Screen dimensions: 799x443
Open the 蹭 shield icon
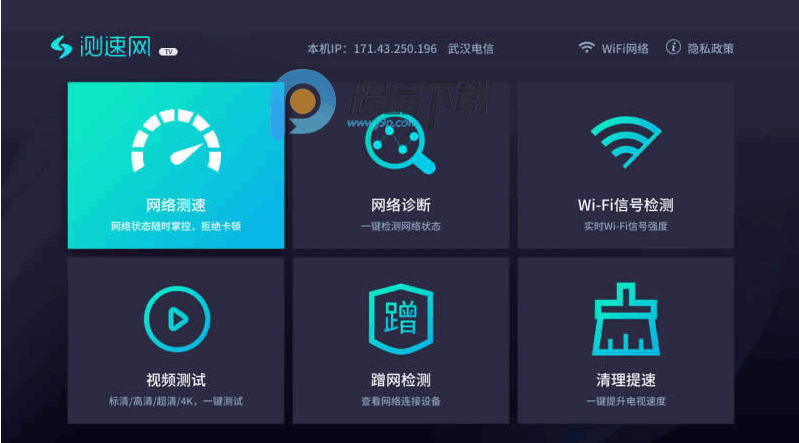click(x=401, y=319)
